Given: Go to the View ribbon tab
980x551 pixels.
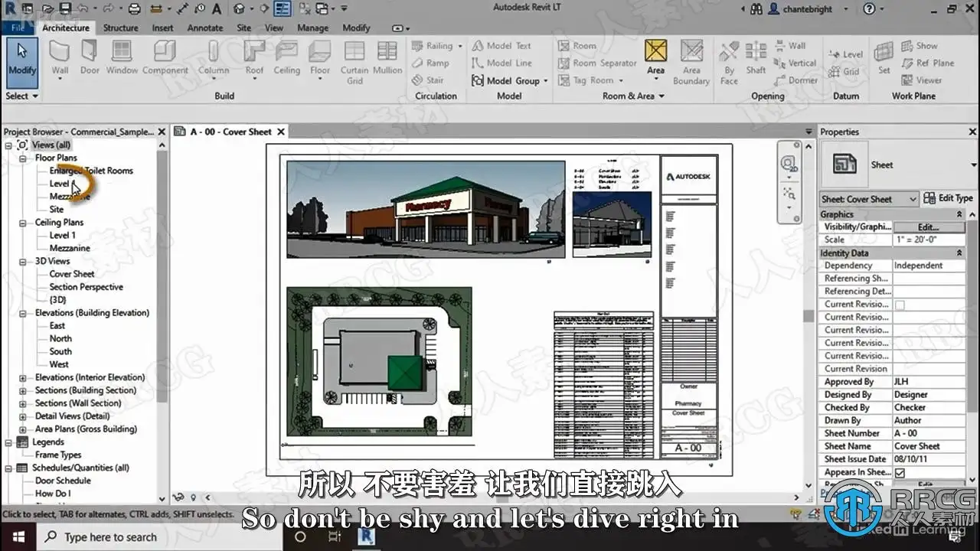Looking at the screenshot, I should coord(274,28).
